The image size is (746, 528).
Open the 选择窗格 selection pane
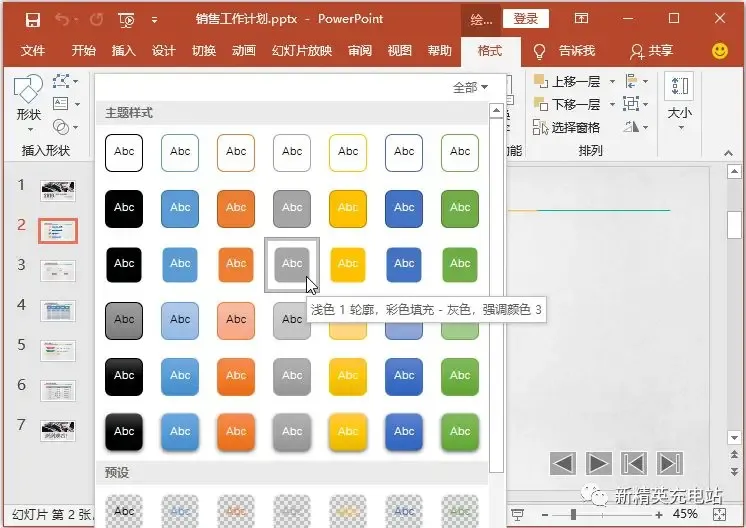coord(566,127)
